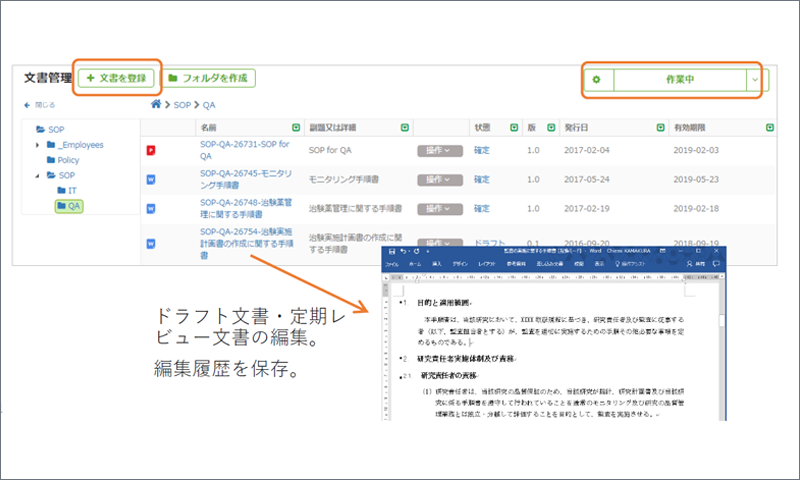Viewport: 800px width, 480px height.
Task: Open the 校閲 tab in Word
Action: (579, 264)
